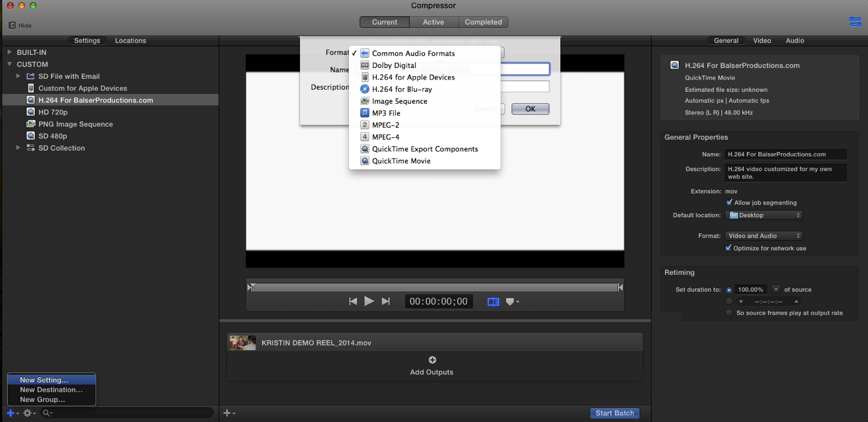868x422 pixels.
Task: Choose New Group... from add menu
Action: [52, 399]
